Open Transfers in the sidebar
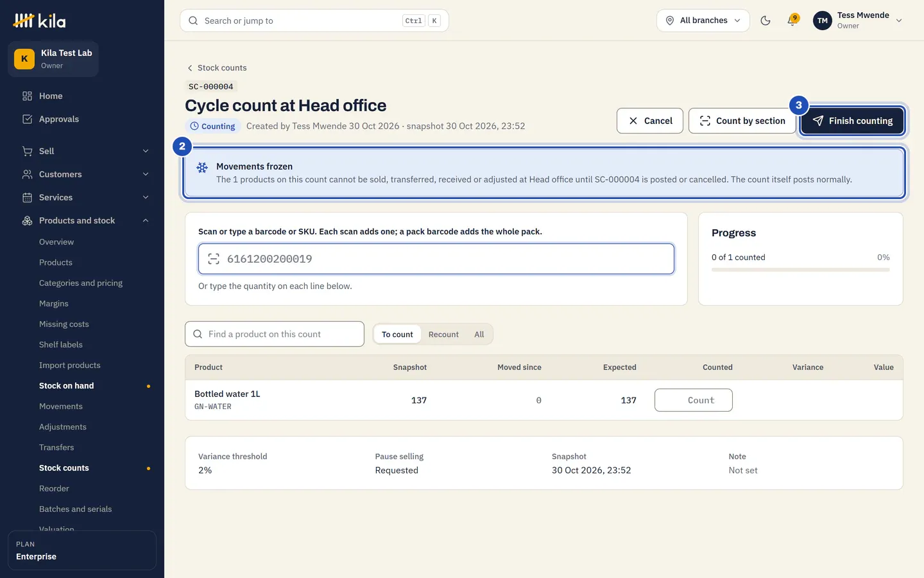The image size is (924, 578). [56, 448]
